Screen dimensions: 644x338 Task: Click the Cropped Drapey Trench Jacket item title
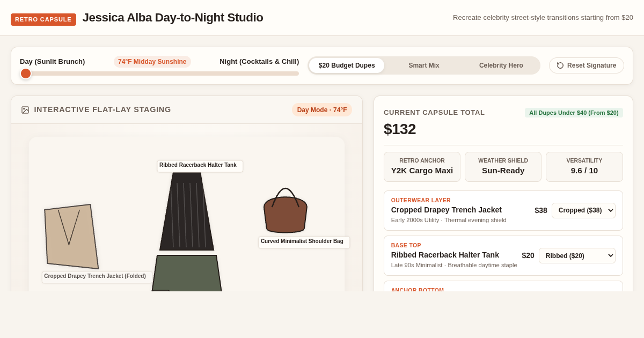coord(447,210)
